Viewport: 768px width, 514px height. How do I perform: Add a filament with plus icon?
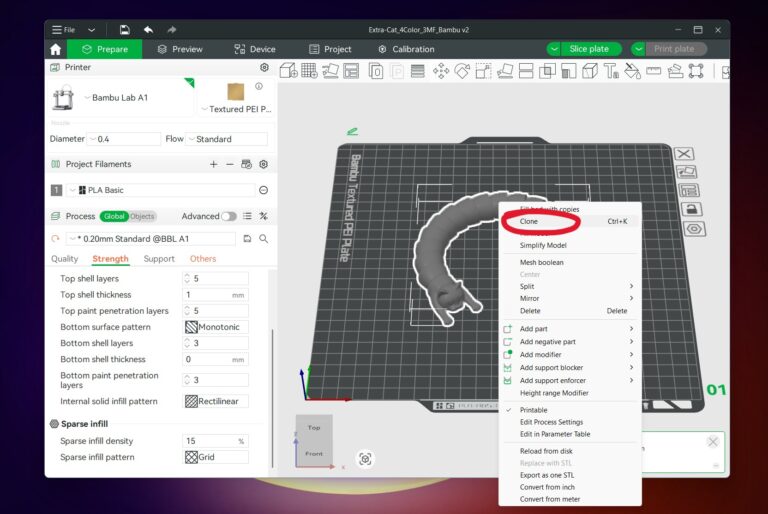pyautogui.click(x=214, y=164)
